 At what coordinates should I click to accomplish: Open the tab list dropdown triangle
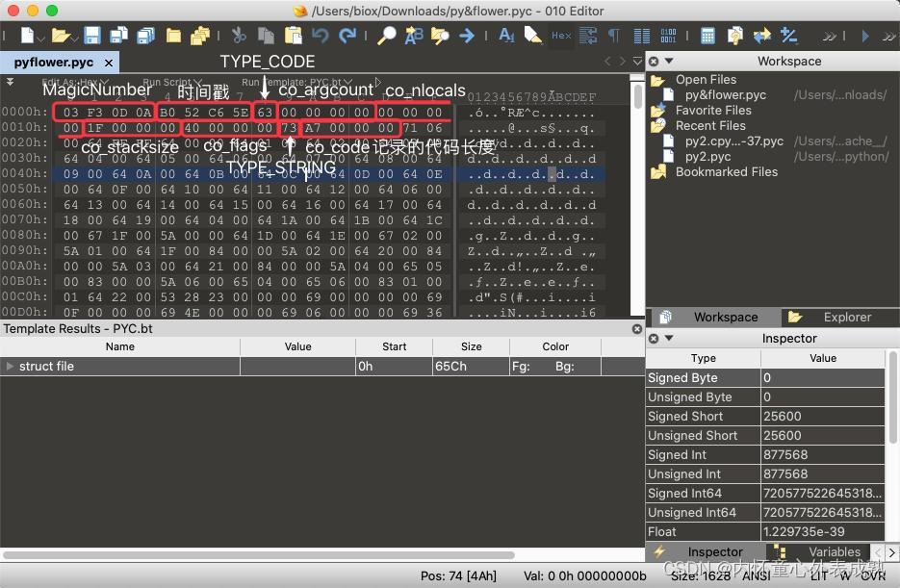tap(637, 61)
